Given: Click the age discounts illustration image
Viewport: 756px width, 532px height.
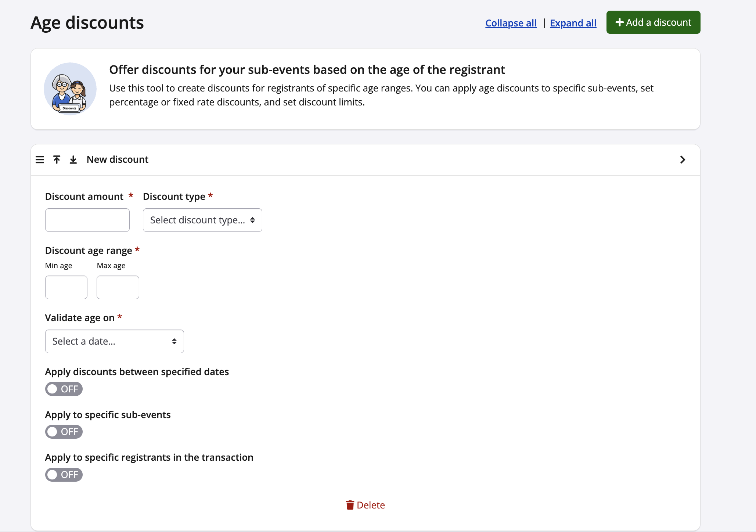Looking at the screenshot, I should tap(70, 89).
